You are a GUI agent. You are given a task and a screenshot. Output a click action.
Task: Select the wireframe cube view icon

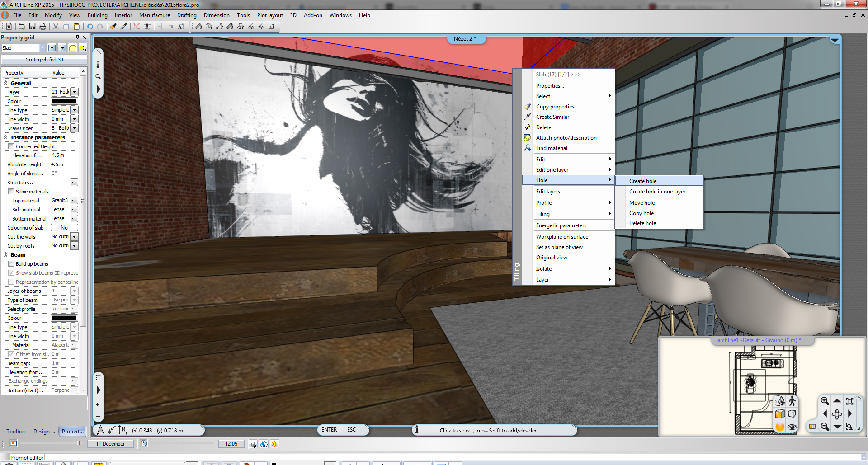(x=792, y=413)
